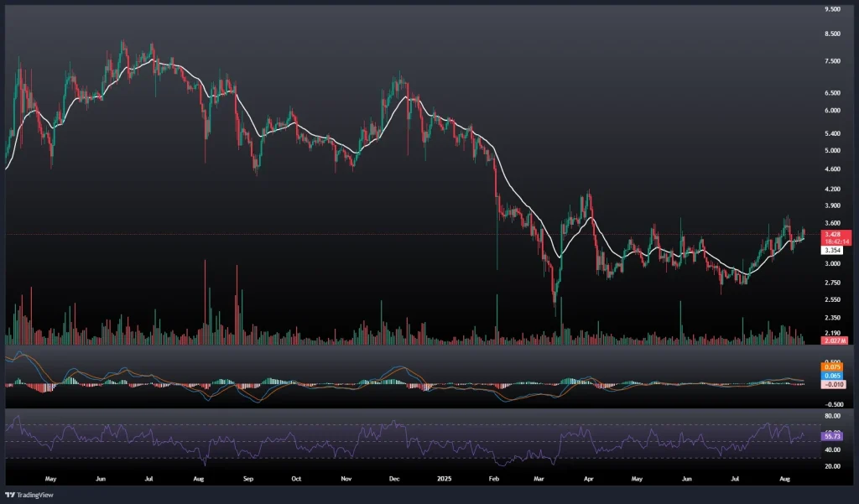Select the Oct marker on the time axis
This screenshot has width=859, height=504.
pos(295,480)
